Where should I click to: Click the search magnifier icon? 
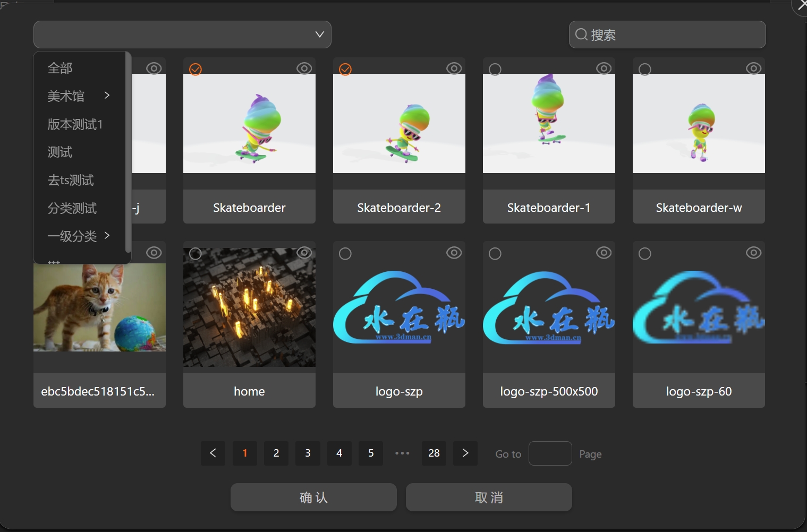582,35
